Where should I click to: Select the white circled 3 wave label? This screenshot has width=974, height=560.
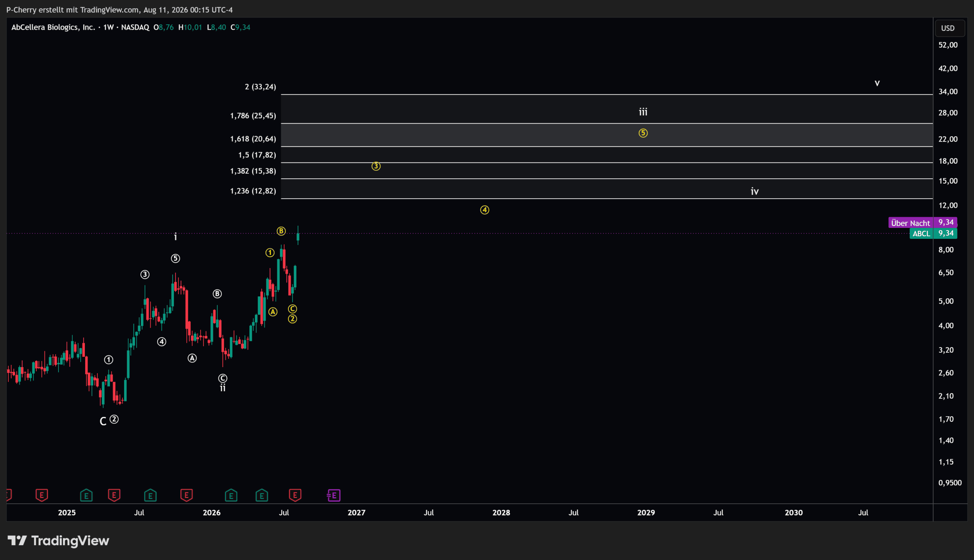coord(145,275)
